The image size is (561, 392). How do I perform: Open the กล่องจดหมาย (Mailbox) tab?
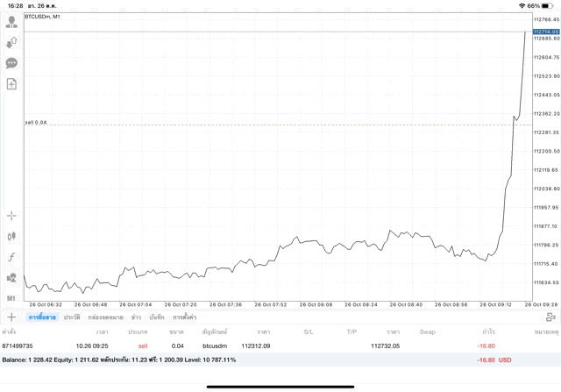click(105, 317)
